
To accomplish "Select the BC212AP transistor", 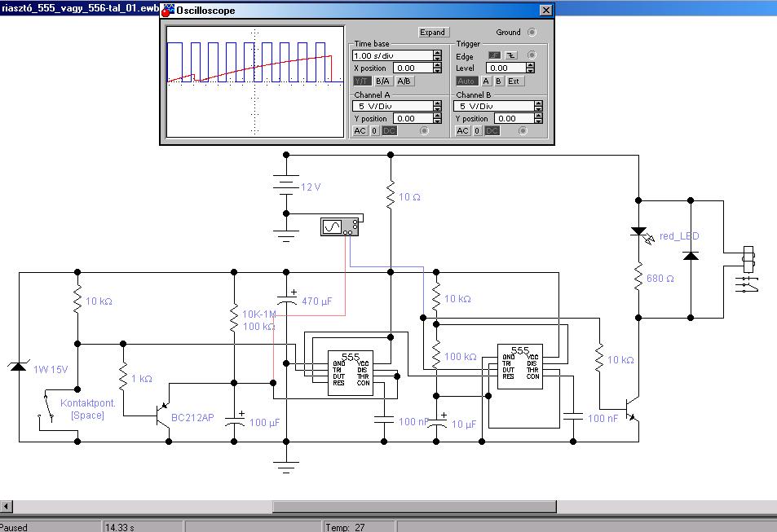I will point(163,415).
